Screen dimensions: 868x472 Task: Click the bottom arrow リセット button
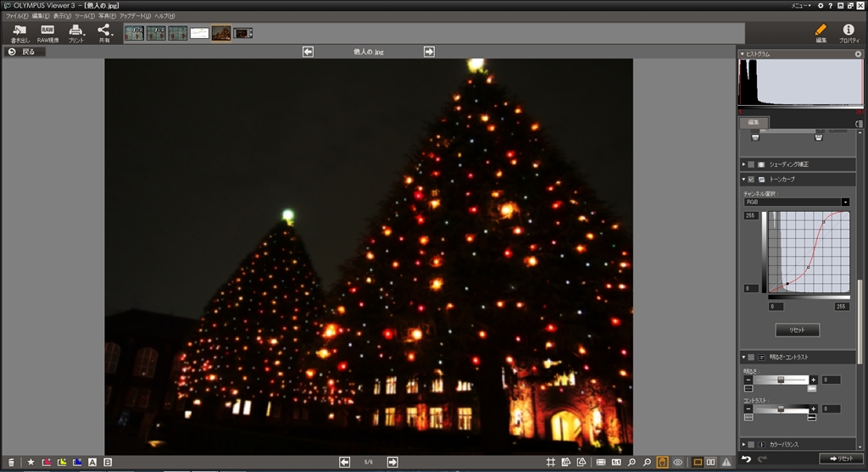click(x=842, y=458)
